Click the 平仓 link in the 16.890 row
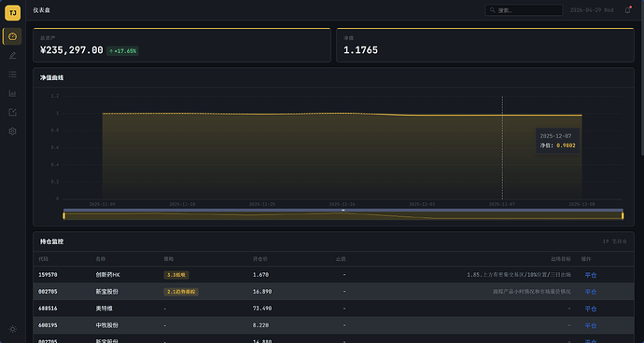The width and height of the screenshot is (644, 343). [x=590, y=292]
